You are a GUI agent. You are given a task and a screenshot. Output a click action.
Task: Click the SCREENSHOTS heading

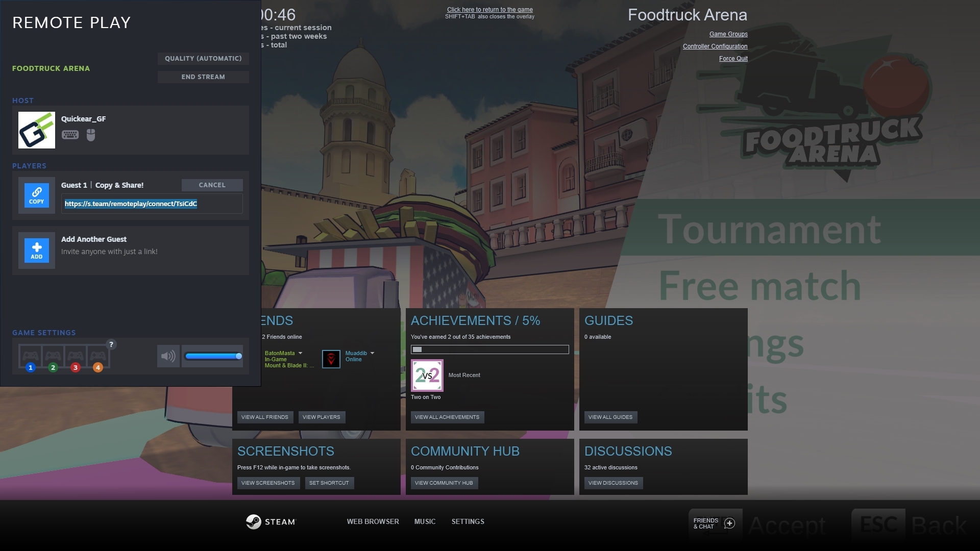point(286,452)
